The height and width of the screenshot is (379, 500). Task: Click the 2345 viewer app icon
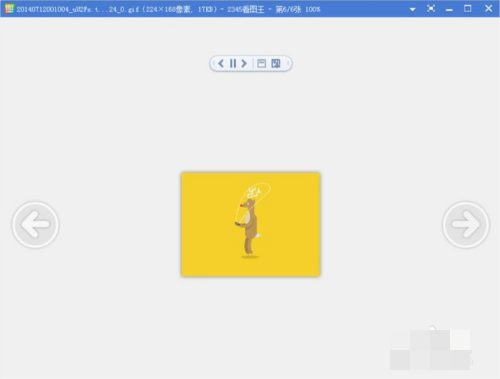coord(9,9)
